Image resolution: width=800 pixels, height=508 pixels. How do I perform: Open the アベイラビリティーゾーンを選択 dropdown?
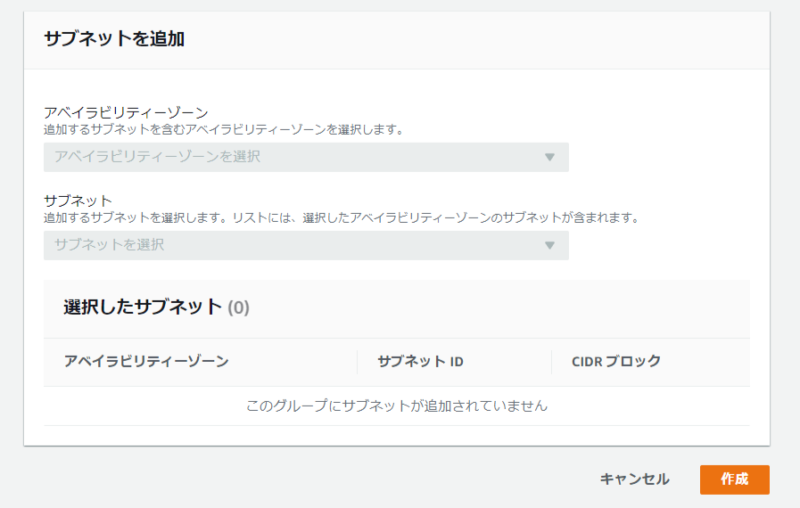[306, 157]
